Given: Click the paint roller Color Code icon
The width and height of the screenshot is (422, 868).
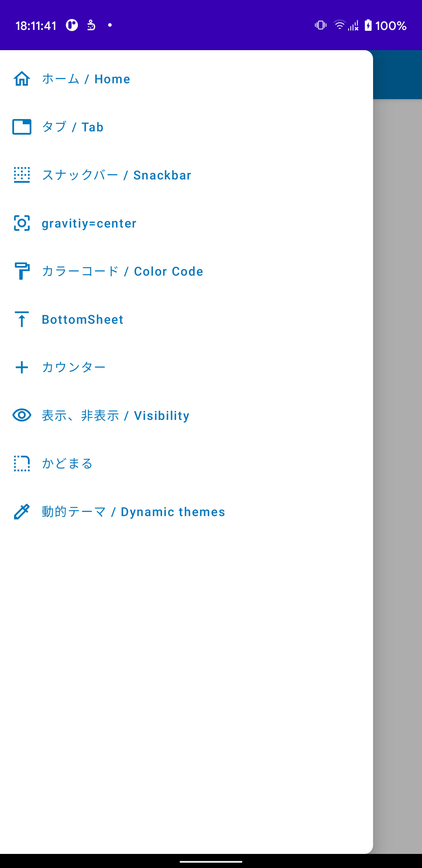Looking at the screenshot, I should pos(22,271).
